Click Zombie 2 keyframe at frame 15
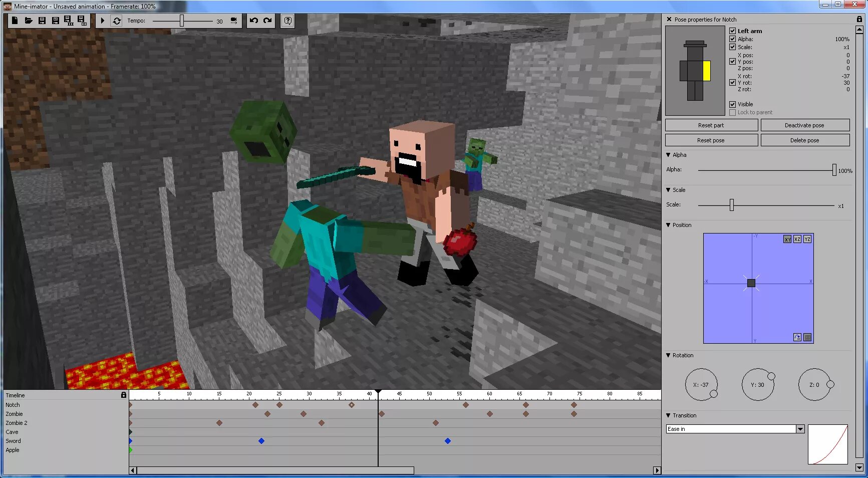This screenshot has height=478, width=868. pyautogui.click(x=219, y=423)
